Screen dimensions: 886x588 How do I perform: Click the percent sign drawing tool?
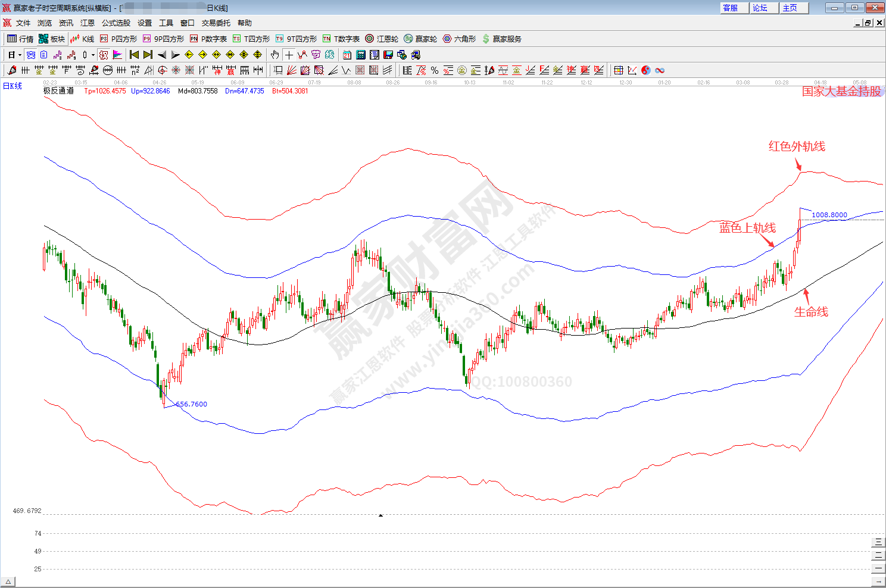435,70
